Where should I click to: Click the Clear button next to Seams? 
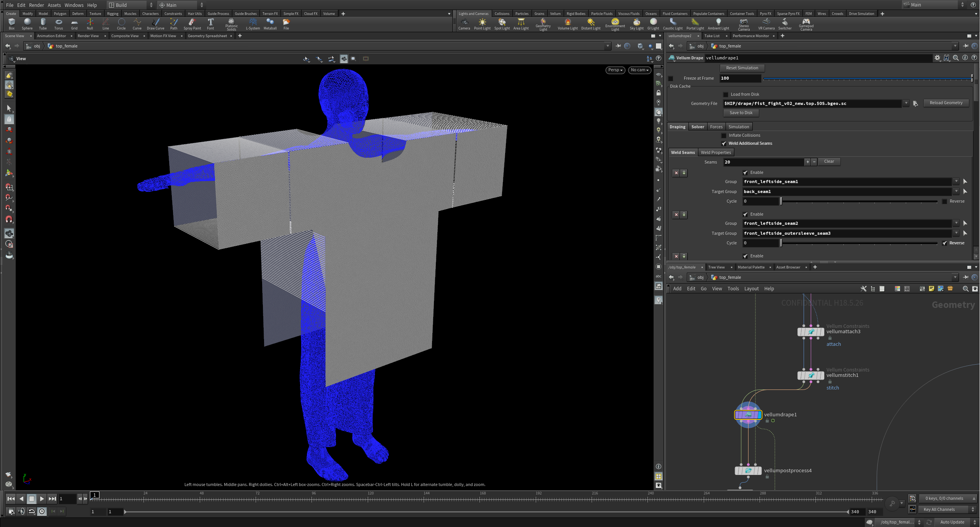[829, 161]
